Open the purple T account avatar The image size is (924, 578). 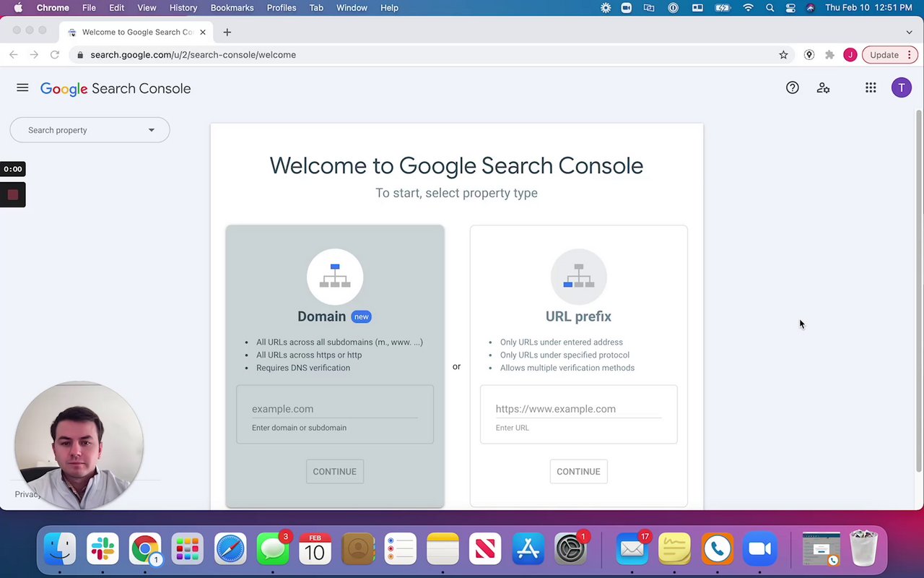(x=901, y=88)
